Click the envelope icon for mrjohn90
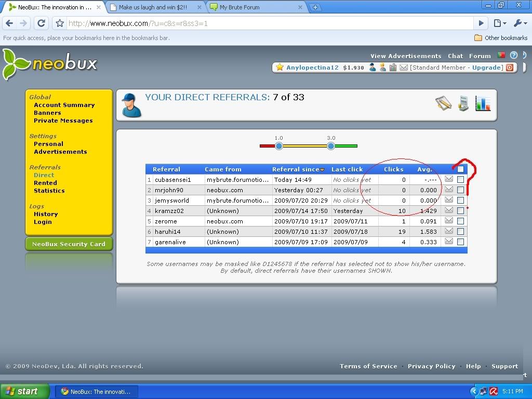The width and height of the screenshot is (532, 399). pyautogui.click(x=449, y=189)
